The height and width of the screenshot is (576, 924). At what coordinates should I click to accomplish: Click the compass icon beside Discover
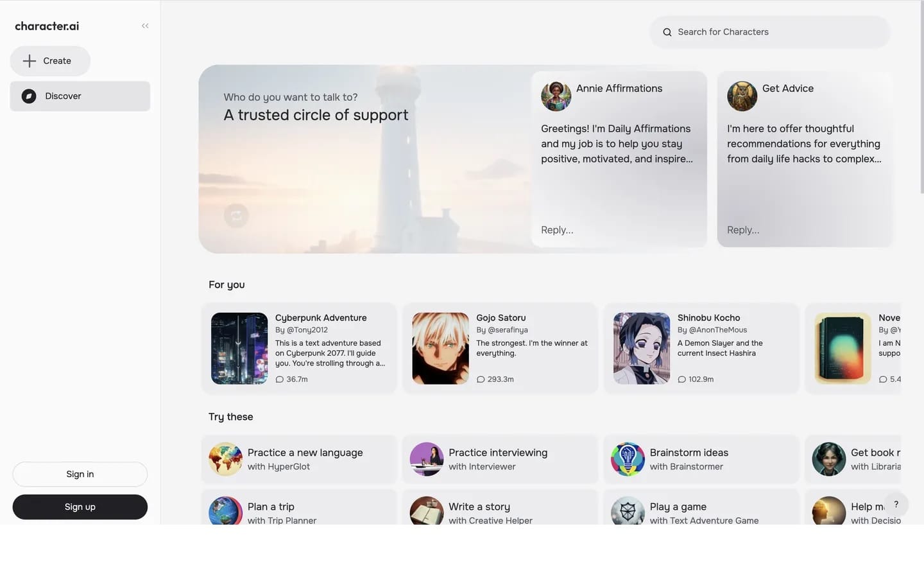pos(29,96)
